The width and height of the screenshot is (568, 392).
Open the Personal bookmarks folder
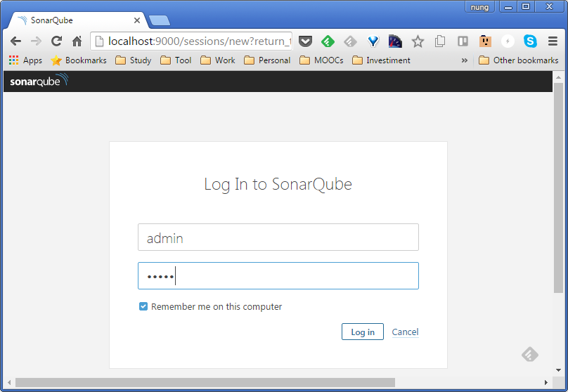267,60
